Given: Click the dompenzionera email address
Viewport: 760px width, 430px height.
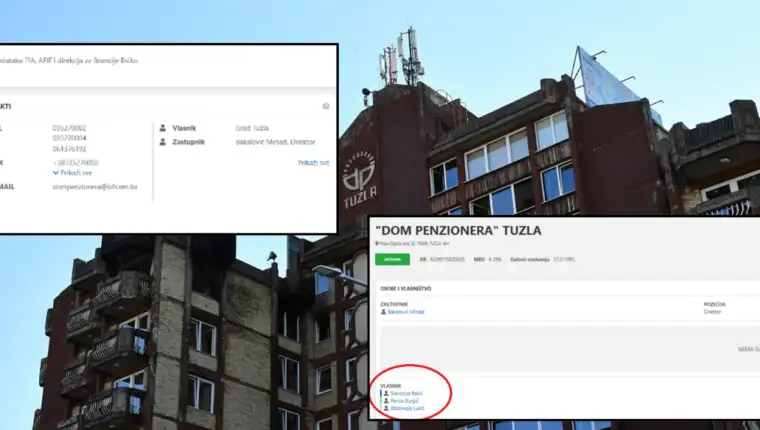Looking at the screenshot, I should click(95, 187).
